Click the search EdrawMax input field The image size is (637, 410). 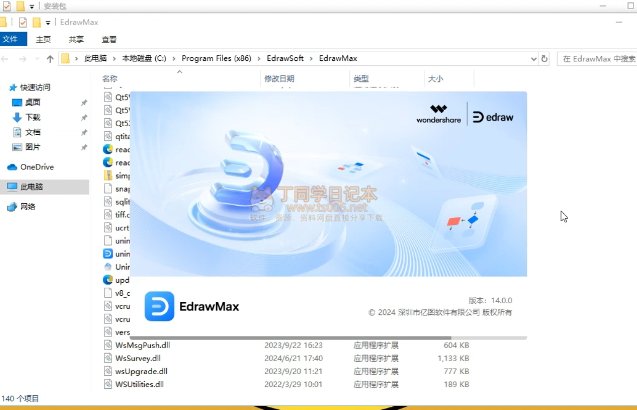pos(597,59)
